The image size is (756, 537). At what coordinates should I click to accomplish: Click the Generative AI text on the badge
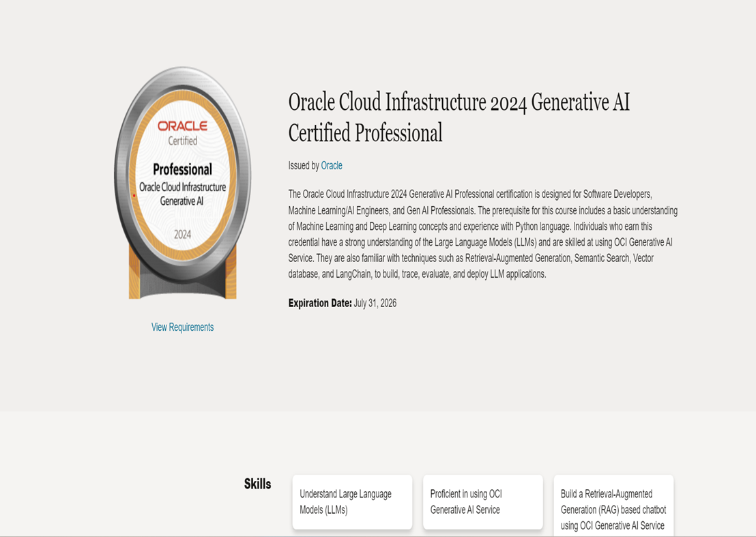pos(182,201)
